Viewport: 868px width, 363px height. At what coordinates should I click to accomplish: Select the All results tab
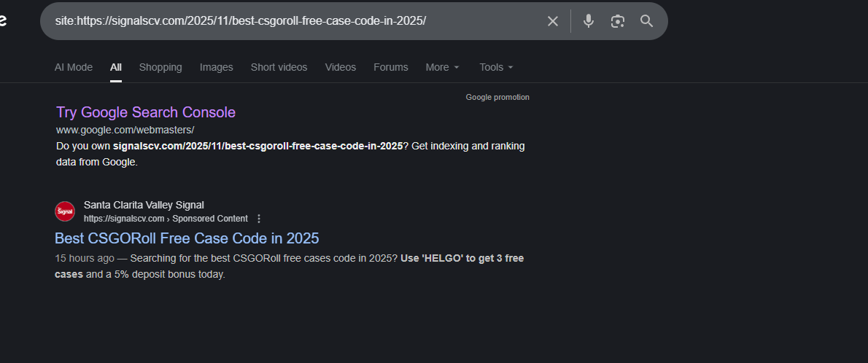point(116,67)
